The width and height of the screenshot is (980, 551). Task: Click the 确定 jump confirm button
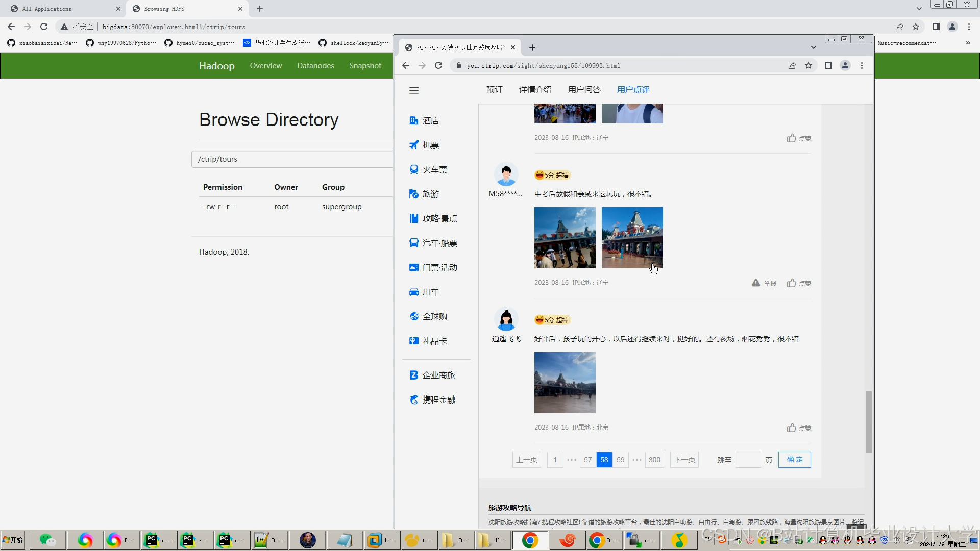(795, 460)
